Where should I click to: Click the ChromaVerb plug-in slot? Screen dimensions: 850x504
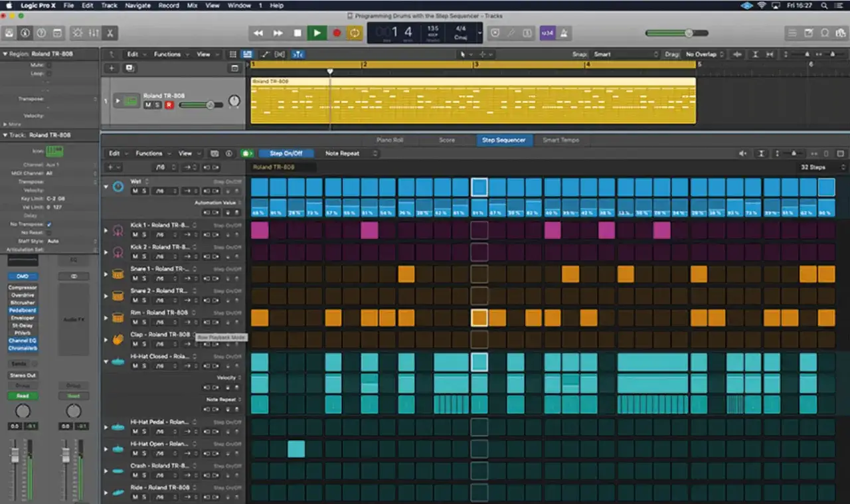pyautogui.click(x=23, y=347)
